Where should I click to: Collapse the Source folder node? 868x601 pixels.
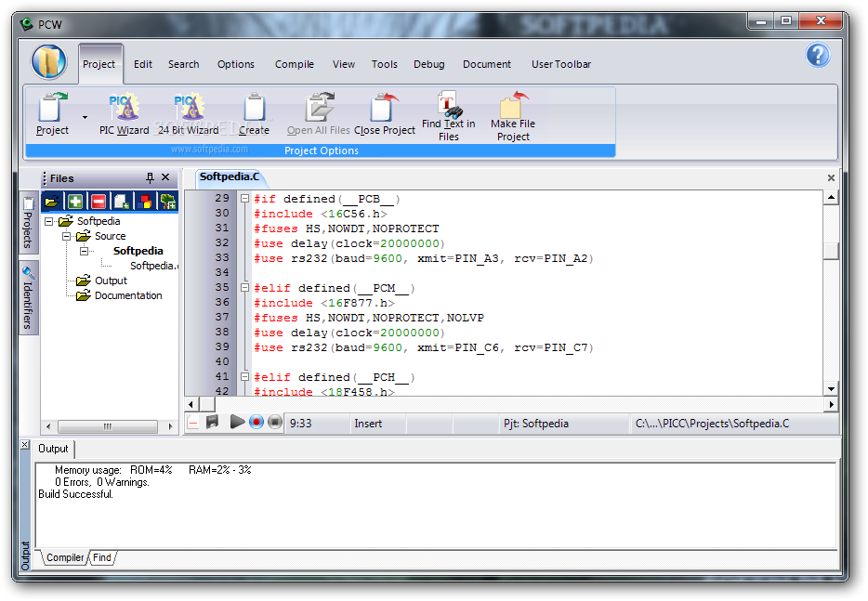tap(66, 236)
